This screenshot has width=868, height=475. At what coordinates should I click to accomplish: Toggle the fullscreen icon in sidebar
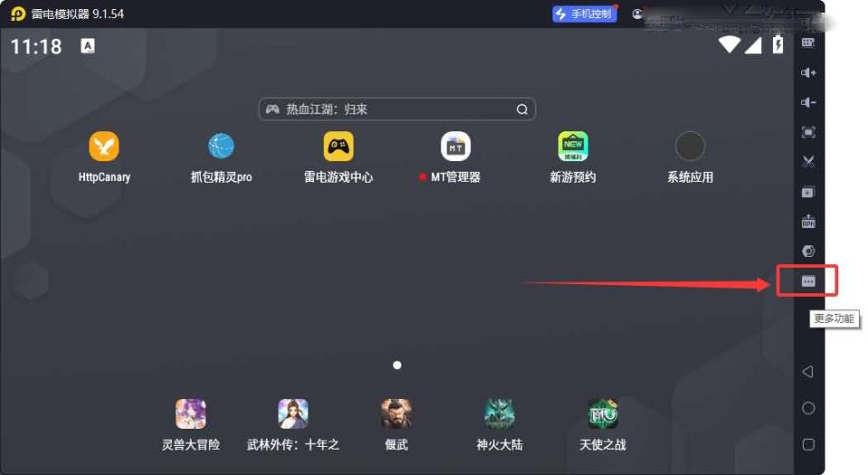[x=808, y=132]
